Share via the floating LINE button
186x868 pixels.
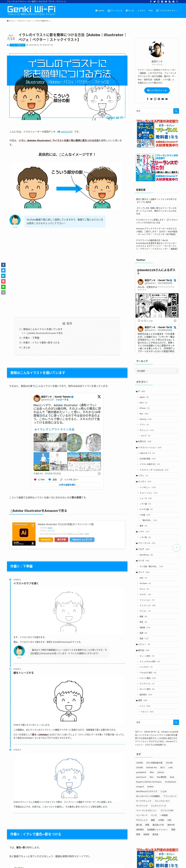[x=3, y=287]
